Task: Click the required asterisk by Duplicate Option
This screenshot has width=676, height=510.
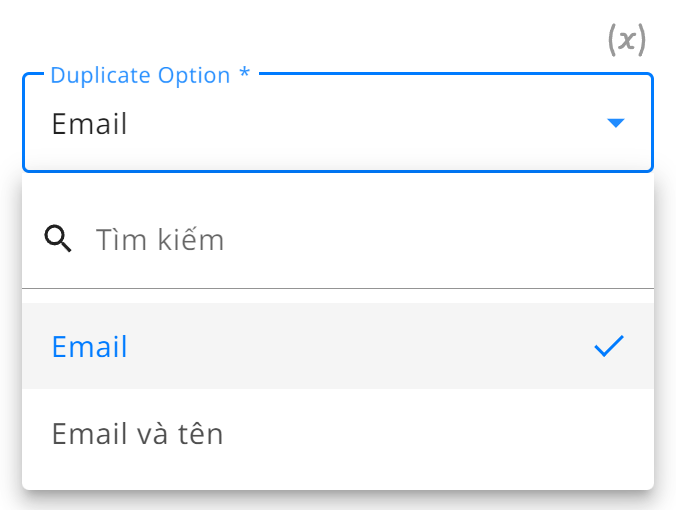Action: coord(244,72)
